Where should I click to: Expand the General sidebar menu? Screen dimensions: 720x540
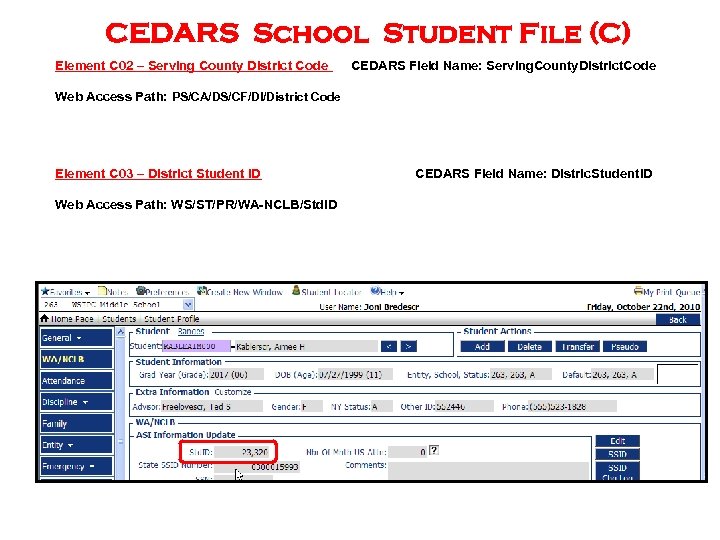[x=76, y=338]
